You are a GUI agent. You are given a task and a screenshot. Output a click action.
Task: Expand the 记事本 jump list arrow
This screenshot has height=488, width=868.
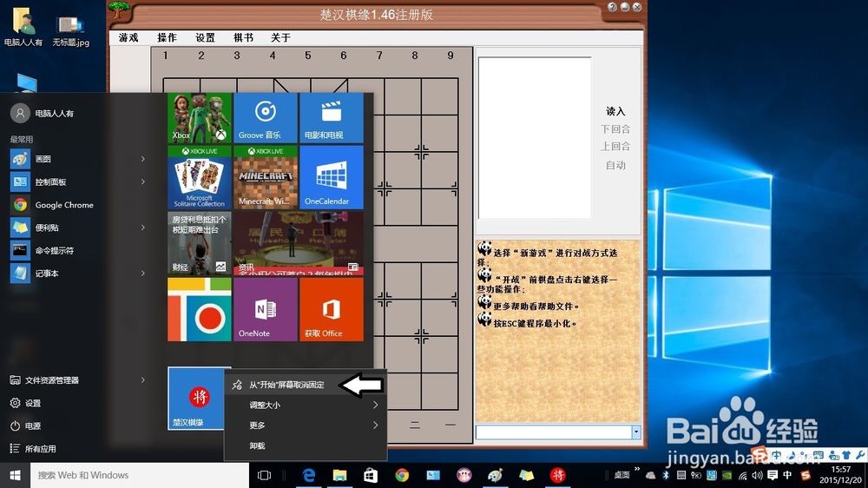143,273
